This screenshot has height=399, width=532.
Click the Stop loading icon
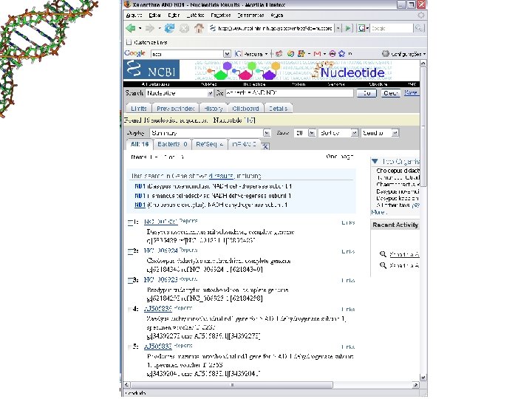pos(184,29)
